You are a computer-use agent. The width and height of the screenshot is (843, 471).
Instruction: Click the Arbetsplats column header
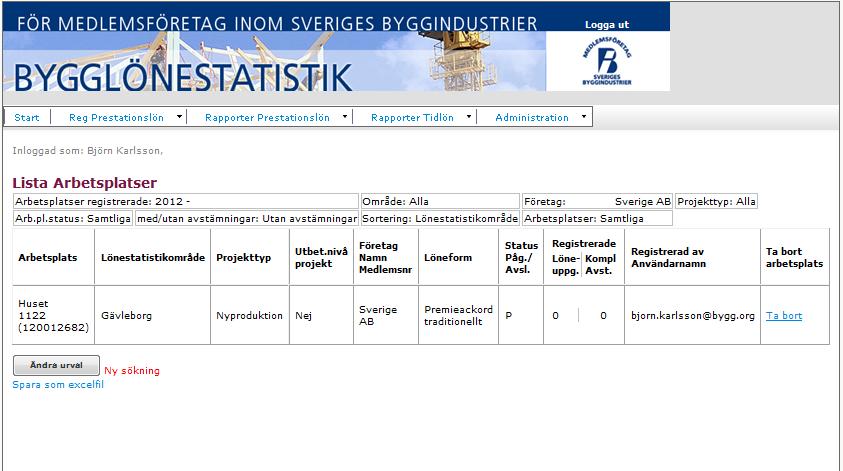[x=54, y=257]
